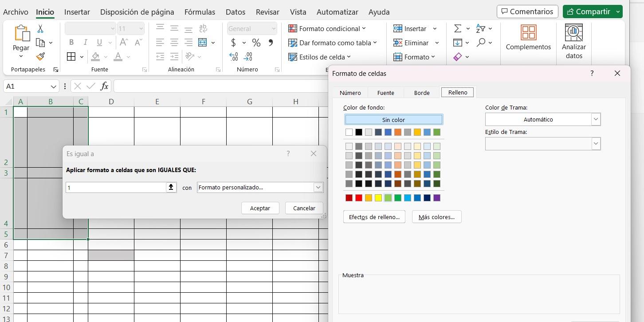The image size is (644, 322).
Task: Click the merge and center icon
Action: coord(203,43)
